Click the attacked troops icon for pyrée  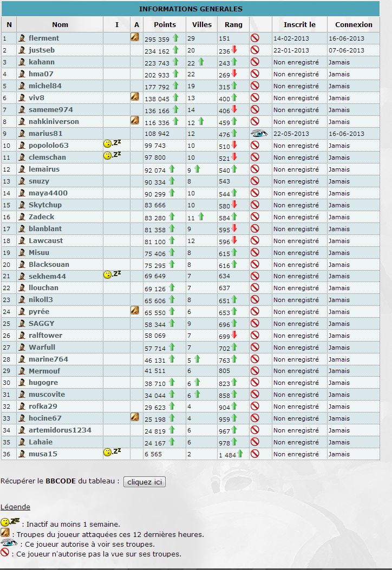coord(135,310)
